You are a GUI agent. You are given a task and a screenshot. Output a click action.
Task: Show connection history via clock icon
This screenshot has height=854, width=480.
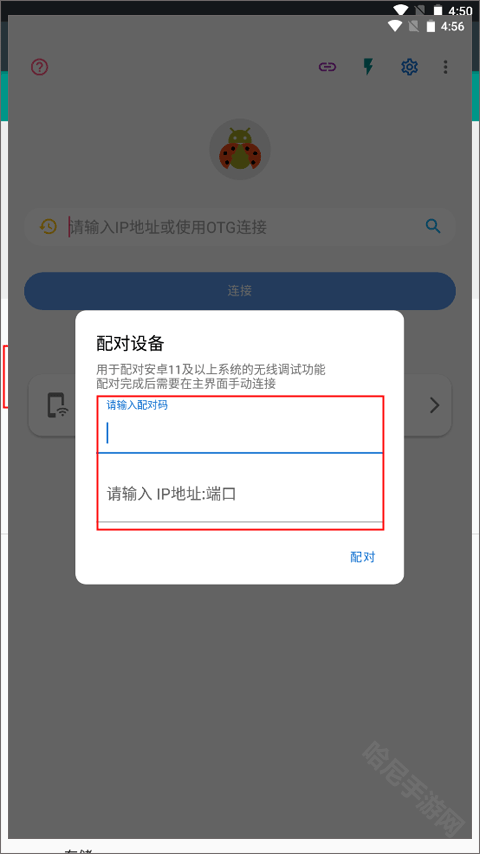click(48, 226)
